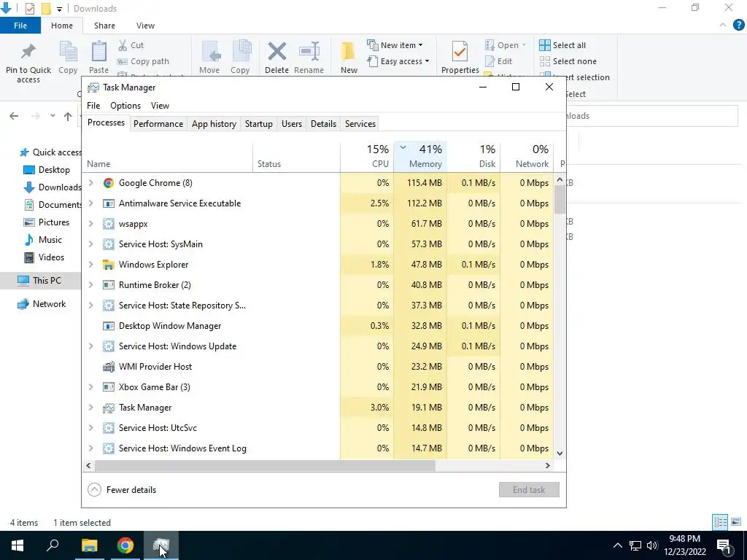Click the Service Host: Windows Update icon
The width and height of the screenshot is (747, 560).
point(109,346)
